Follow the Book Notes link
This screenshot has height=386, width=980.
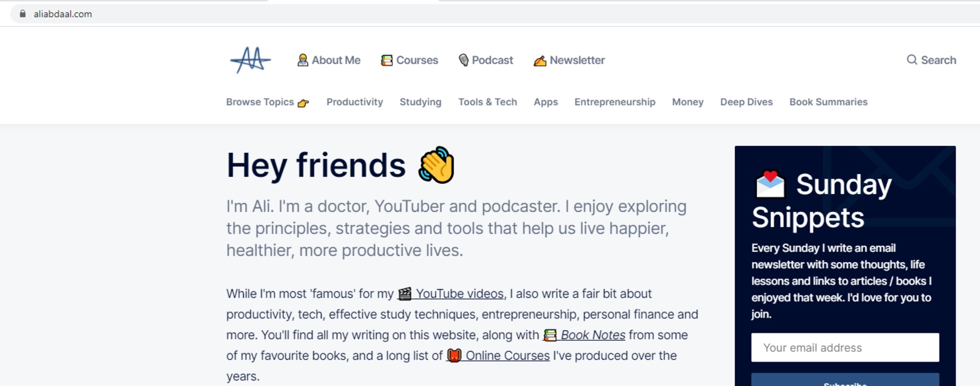point(584,335)
